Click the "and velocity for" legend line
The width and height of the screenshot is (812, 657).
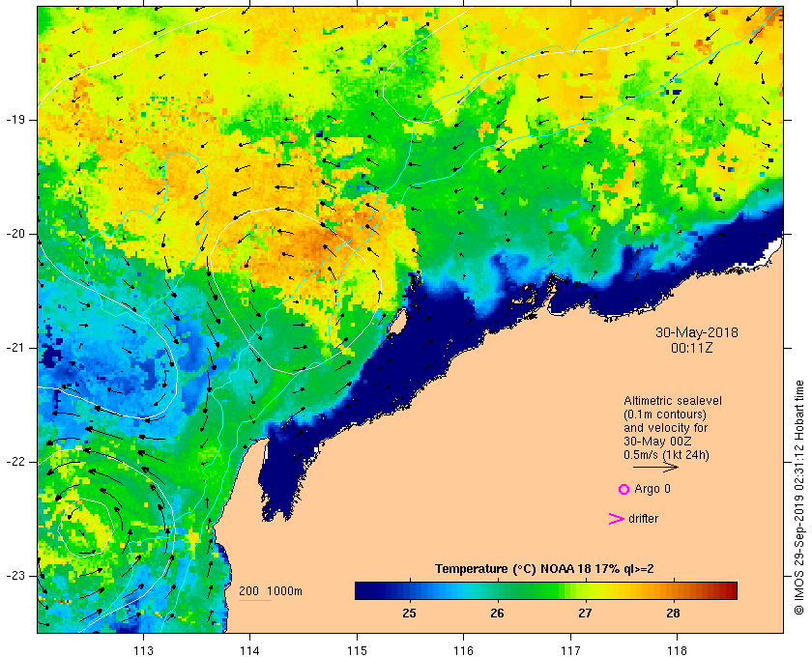pyautogui.click(x=665, y=428)
